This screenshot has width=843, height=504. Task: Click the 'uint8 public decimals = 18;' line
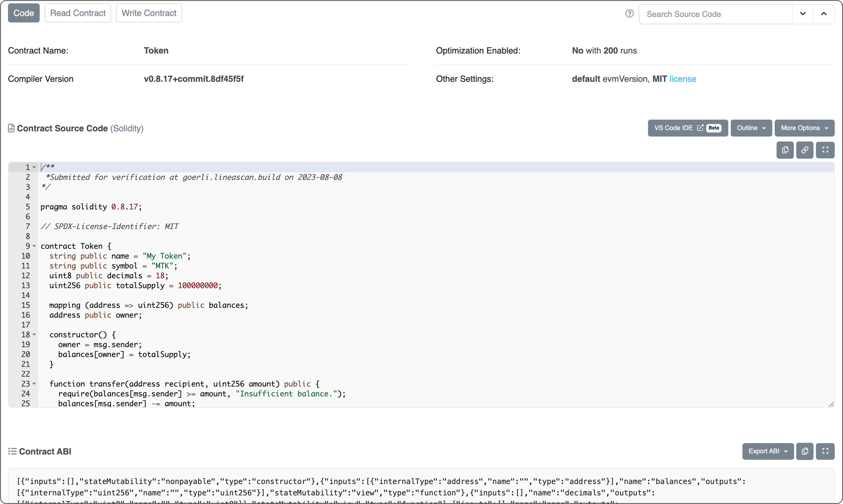109,276
